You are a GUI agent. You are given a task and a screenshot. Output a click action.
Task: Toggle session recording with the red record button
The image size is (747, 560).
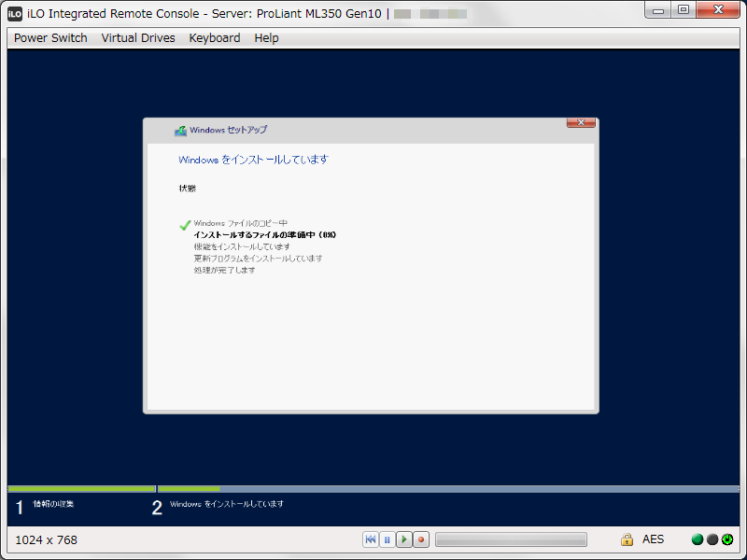(420, 539)
